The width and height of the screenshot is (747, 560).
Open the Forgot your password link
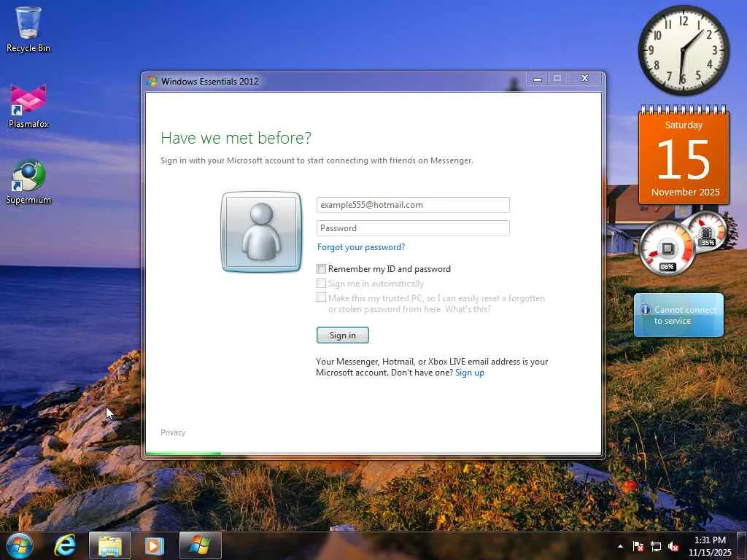pyautogui.click(x=360, y=247)
